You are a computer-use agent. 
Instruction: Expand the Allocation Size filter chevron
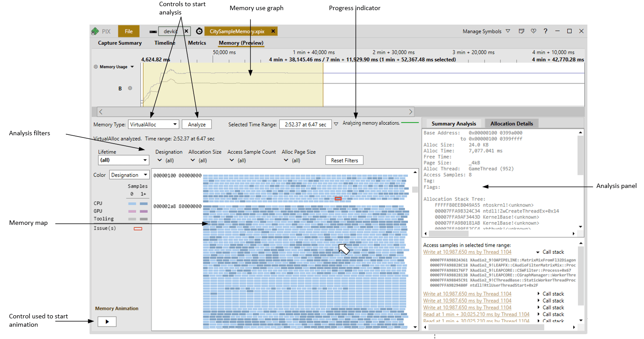193,161
